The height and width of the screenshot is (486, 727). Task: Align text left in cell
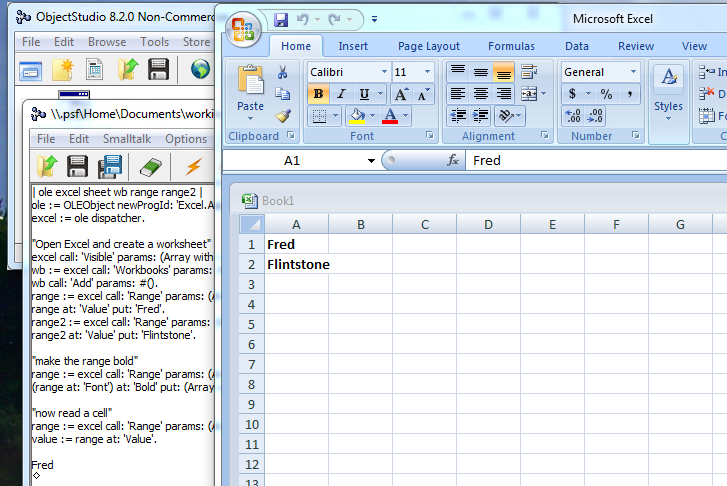458,94
